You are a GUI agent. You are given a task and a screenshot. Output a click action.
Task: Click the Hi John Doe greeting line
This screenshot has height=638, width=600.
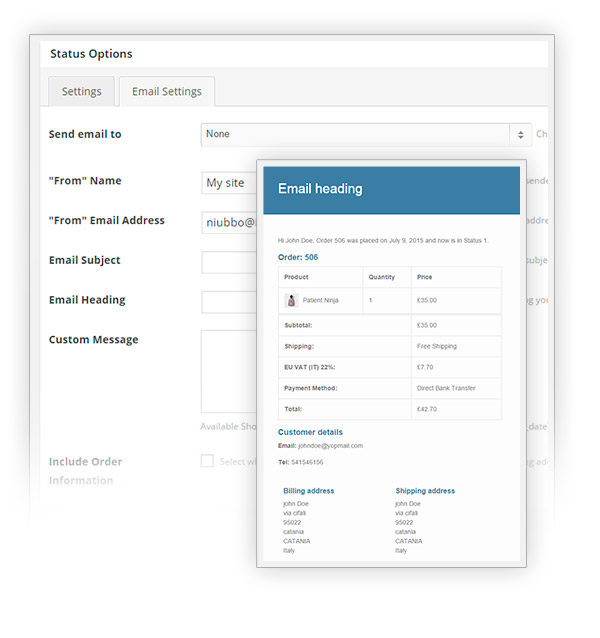coord(383,240)
